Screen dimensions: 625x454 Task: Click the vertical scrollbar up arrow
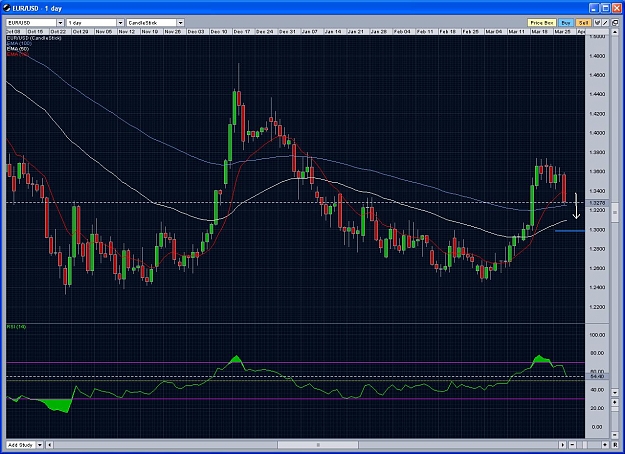[x=615, y=32]
